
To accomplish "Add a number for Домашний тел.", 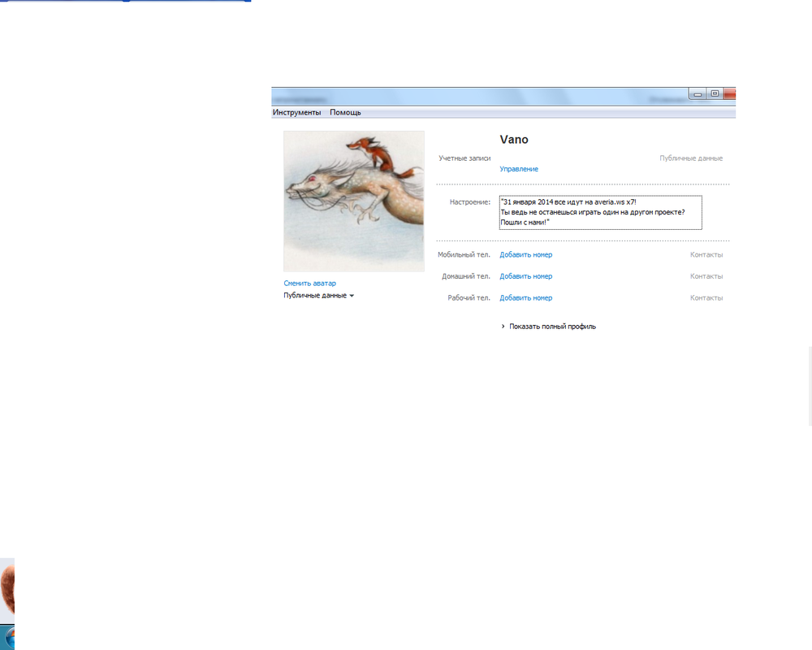I will [x=525, y=276].
